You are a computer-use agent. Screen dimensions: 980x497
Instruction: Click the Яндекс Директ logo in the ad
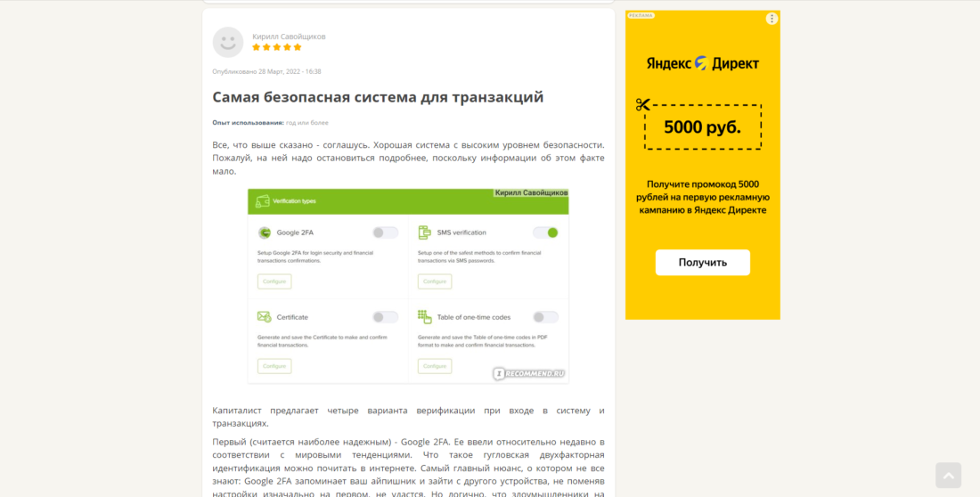coord(703,63)
